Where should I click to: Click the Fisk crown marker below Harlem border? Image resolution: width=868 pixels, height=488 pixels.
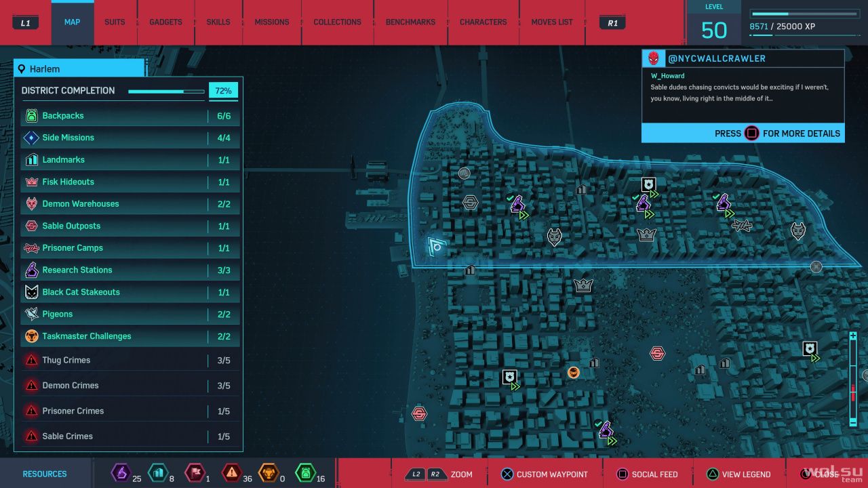point(584,285)
